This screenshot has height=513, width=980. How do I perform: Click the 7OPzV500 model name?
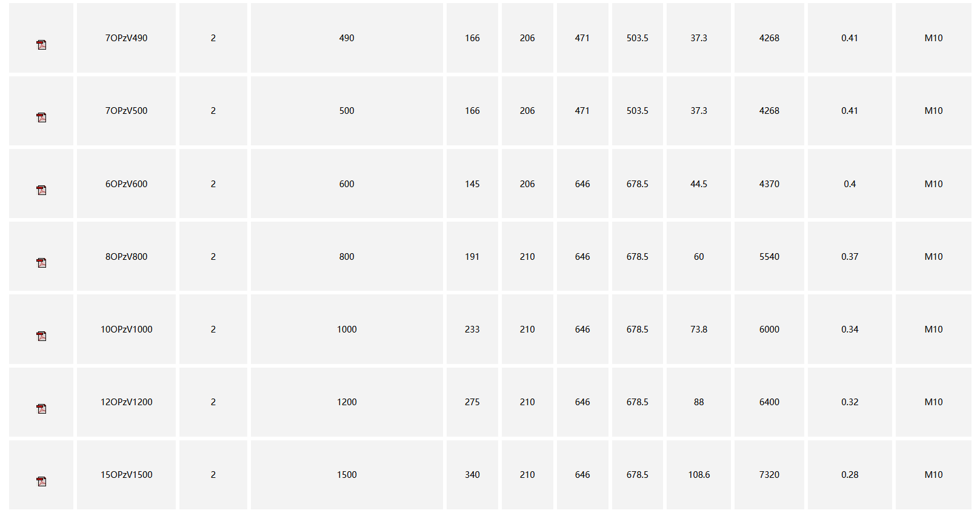(x=126, y=111)
